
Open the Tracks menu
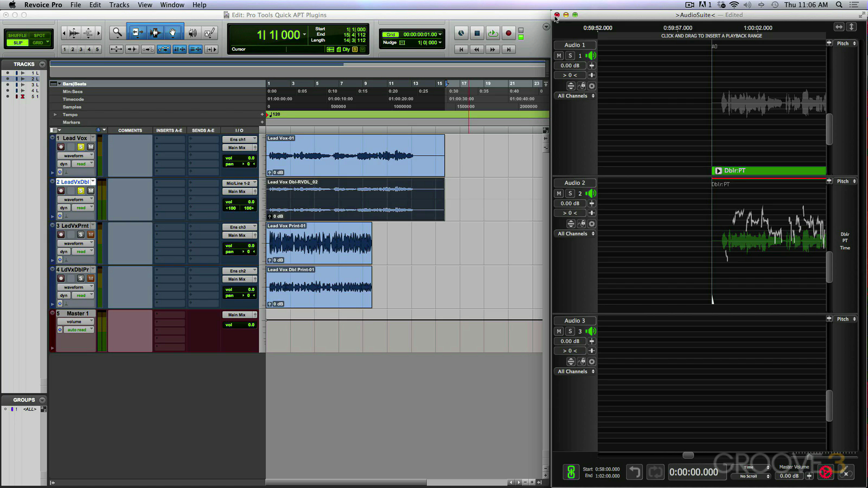119,5
